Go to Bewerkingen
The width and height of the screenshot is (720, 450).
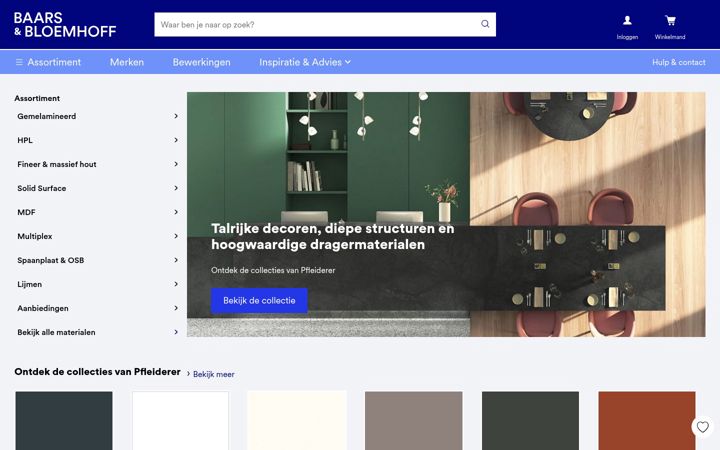202,62
